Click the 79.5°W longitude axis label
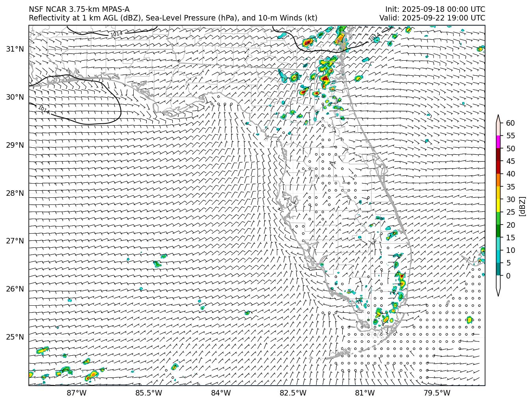 click(x=437, y=393)
